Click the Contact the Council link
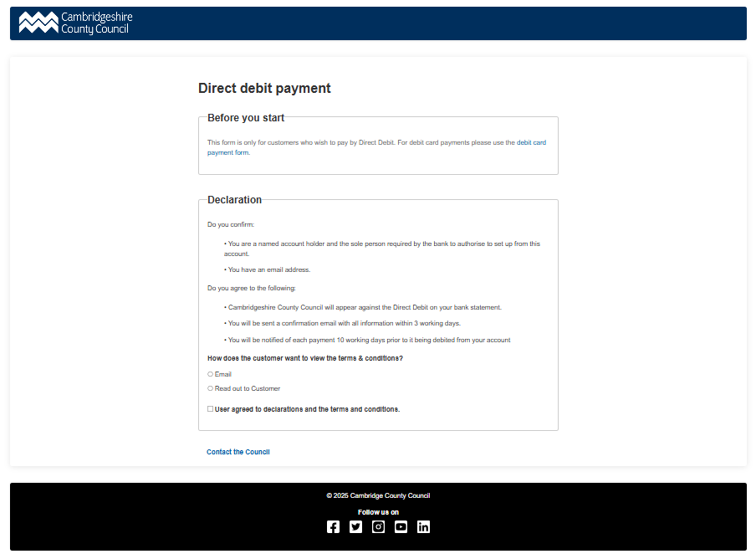 click(238, 452)
